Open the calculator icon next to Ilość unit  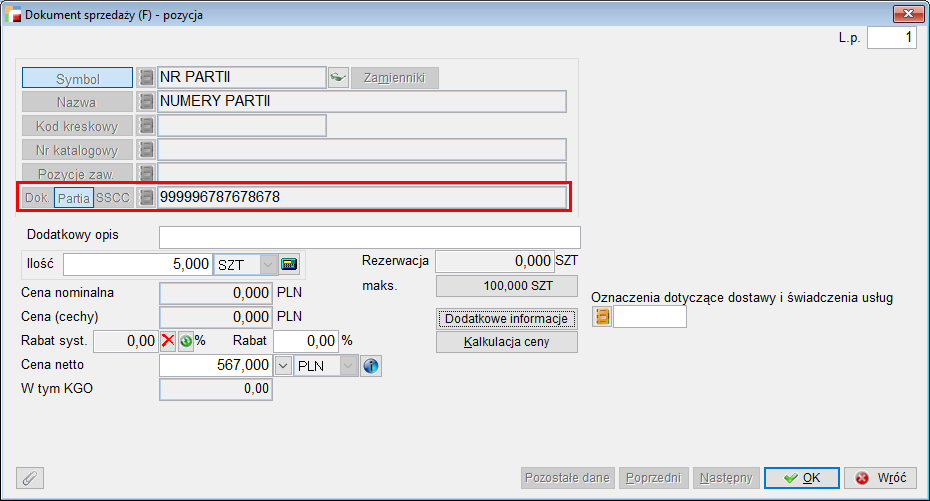290,264
